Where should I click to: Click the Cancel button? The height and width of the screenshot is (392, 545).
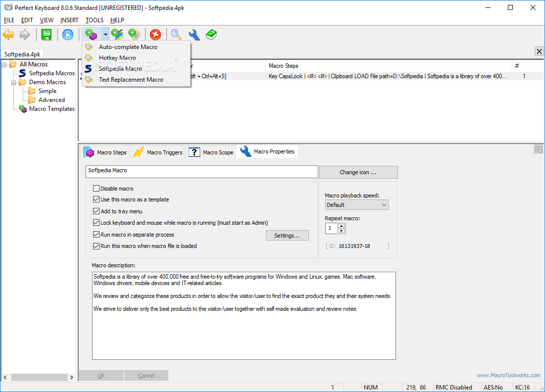(x=146, y=376)
